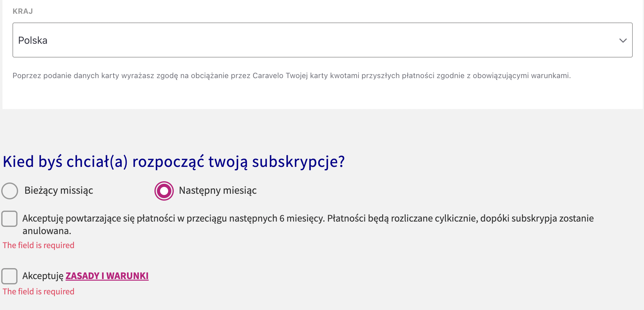Click the subscription start question heading
Screen dimensions: 644x310
(174, 162)
